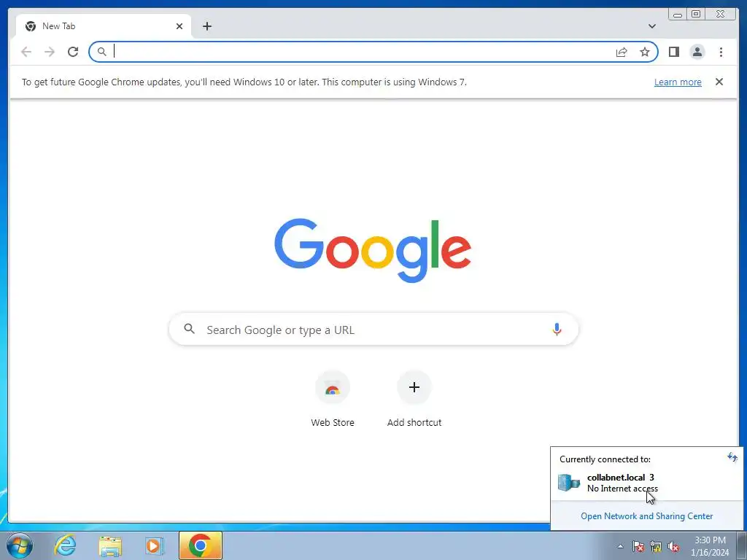747x560 pixels.
Task: Open the Chrome profile avatar menu
Action: click(697, 52)
